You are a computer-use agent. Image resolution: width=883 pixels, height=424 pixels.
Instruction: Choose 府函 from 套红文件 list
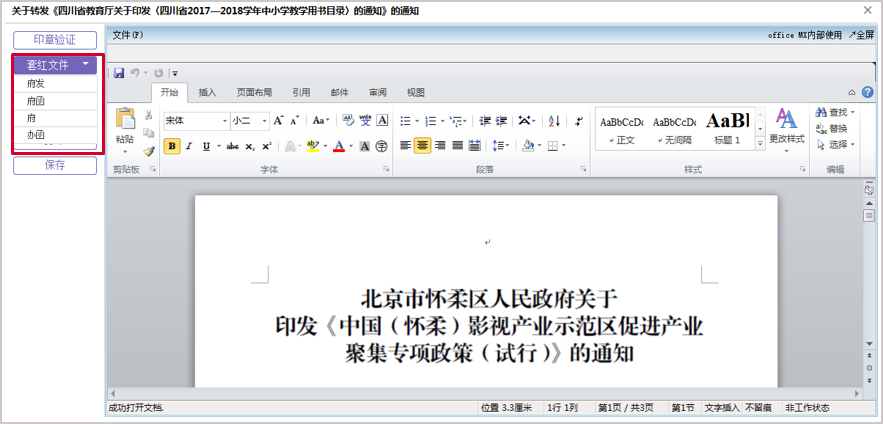click(x=56, y=101)
